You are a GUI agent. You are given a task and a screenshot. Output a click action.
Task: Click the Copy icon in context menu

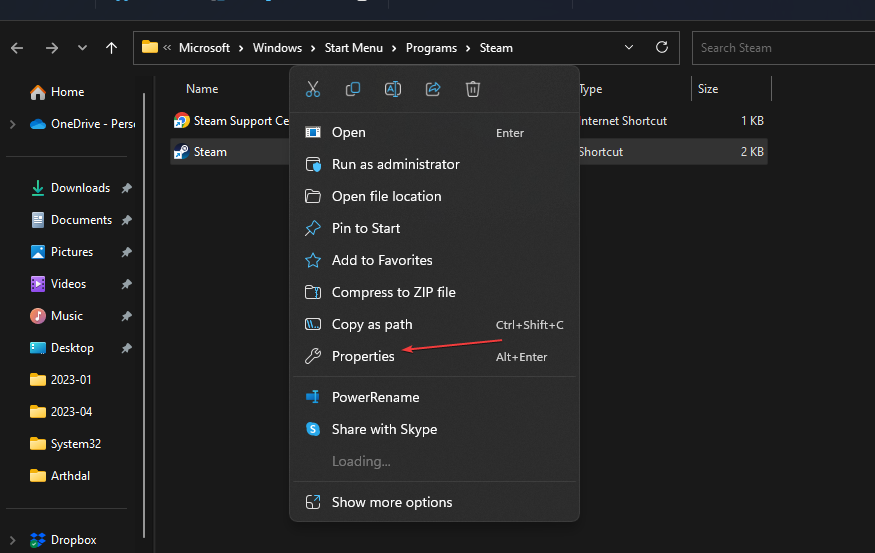(x=353, y=89)
